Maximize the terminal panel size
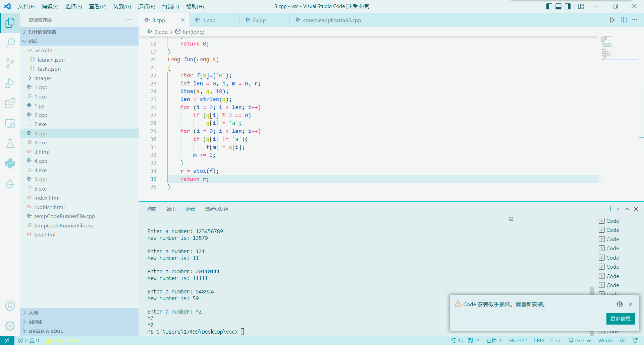 tap(627, 209)
